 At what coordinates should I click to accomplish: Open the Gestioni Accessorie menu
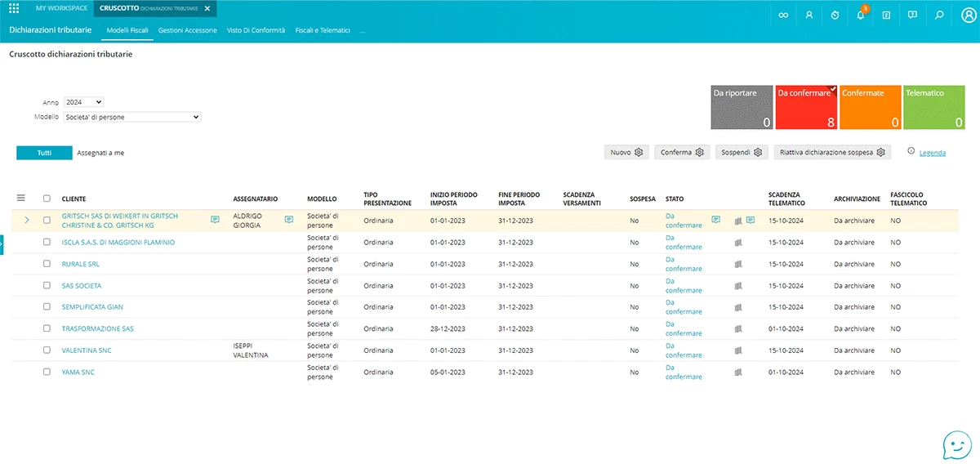pos(187,30)
